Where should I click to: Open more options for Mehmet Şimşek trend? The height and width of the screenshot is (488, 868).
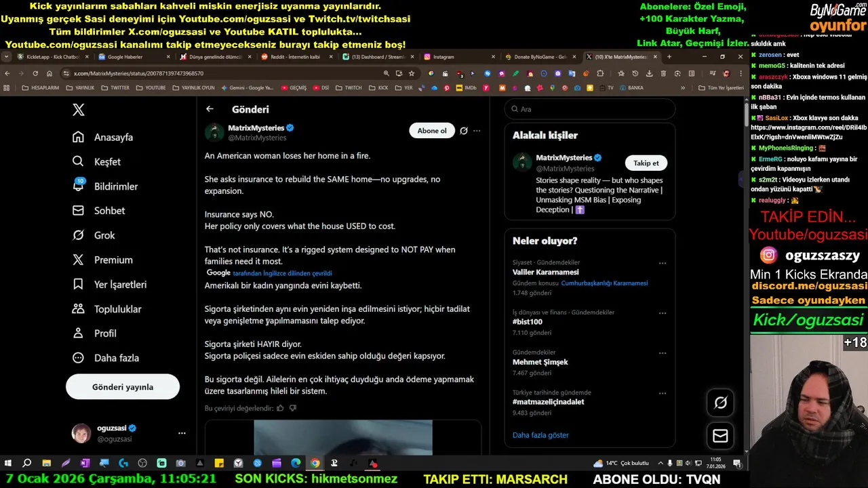click(x=663, y=353)
